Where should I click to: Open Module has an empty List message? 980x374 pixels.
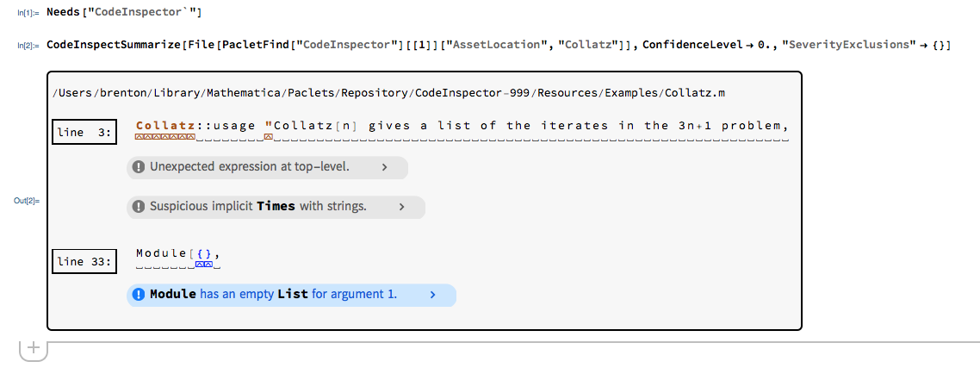(273, 295)
